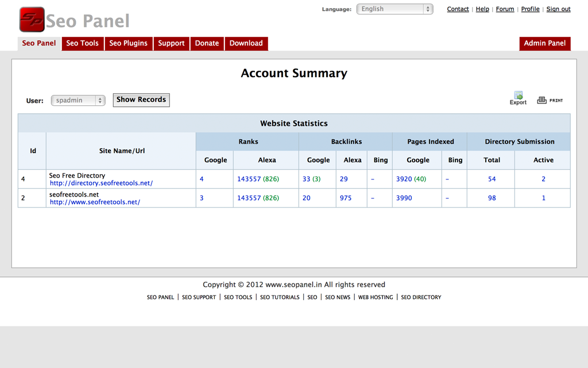The image size is (588, 368).
Task: Select the Donate tab
Action: click(207, 43)
